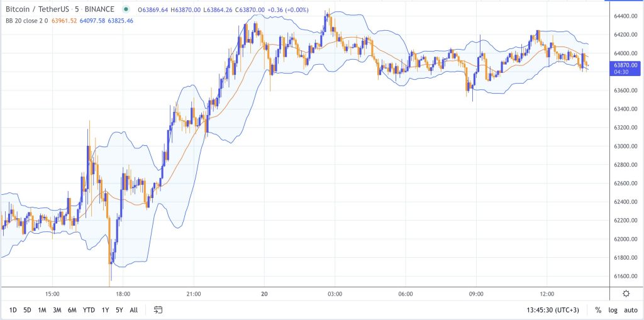Click the C63870.00 close value
644x320 pixels.
coord(250,10)
